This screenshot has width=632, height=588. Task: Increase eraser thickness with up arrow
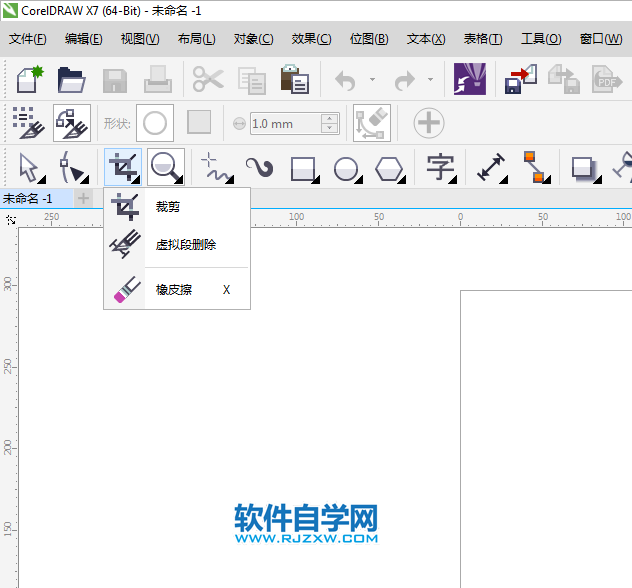point(330,119)
